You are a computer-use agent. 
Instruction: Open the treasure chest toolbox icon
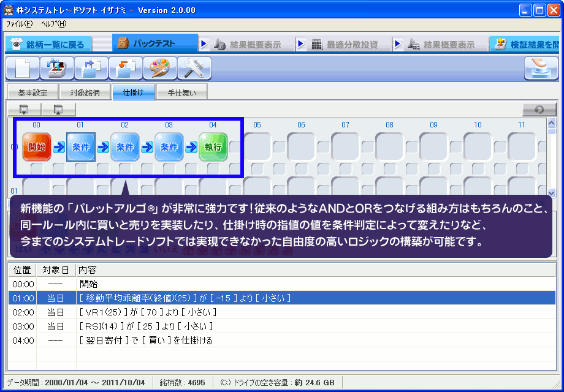point(57,68)
